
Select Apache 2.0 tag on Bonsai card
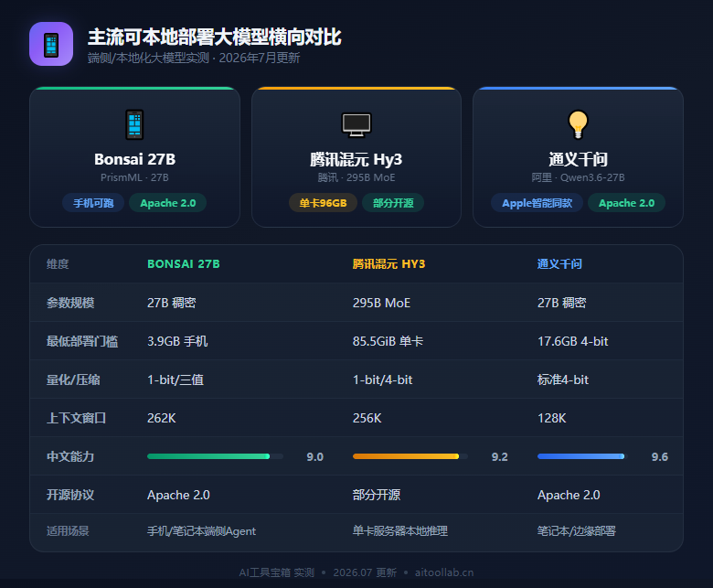click(168, 203)
